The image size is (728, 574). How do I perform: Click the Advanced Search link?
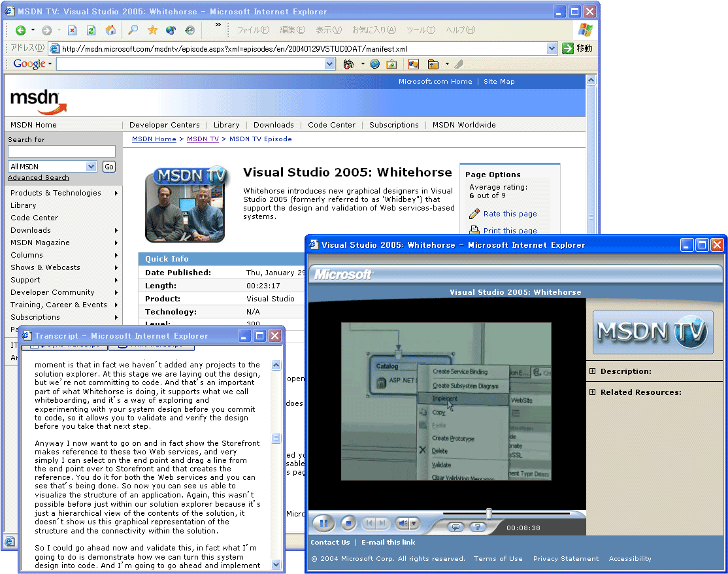click(39, 177)
